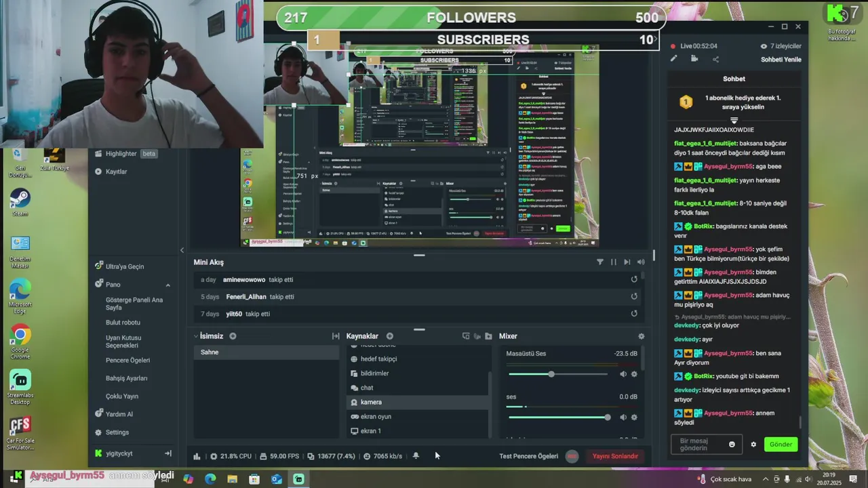This screenshot has height=488, width=868.
Task: Mute event sounds in Mini Akış
Action: [641, 262]
